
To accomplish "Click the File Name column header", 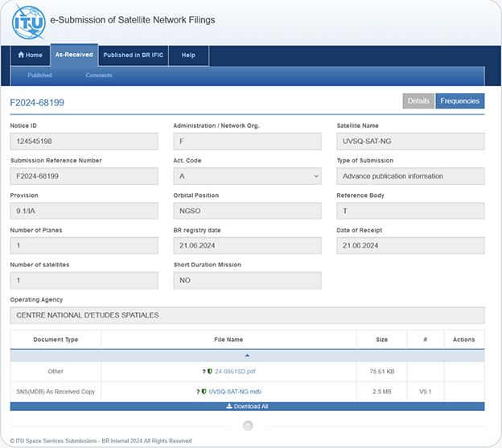I will click(x=228, y=339).
